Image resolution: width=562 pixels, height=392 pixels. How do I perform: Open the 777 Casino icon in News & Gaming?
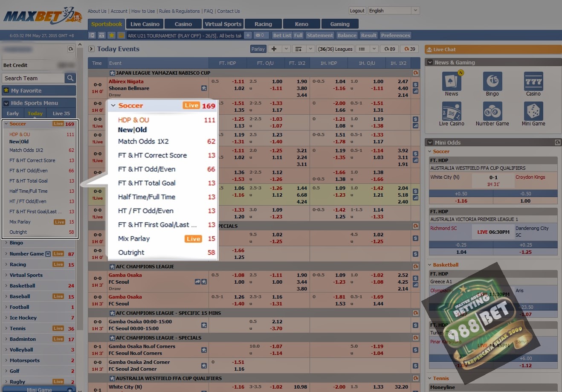click(533, 81)
